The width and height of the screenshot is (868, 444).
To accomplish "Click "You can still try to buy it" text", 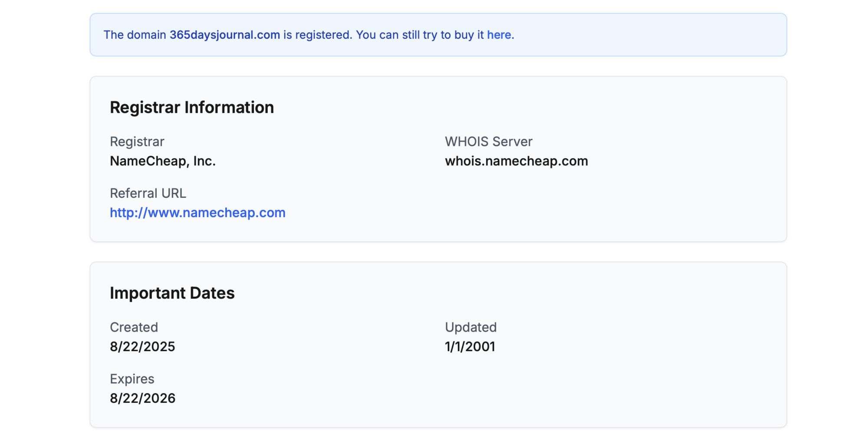I will coord(419,35).
